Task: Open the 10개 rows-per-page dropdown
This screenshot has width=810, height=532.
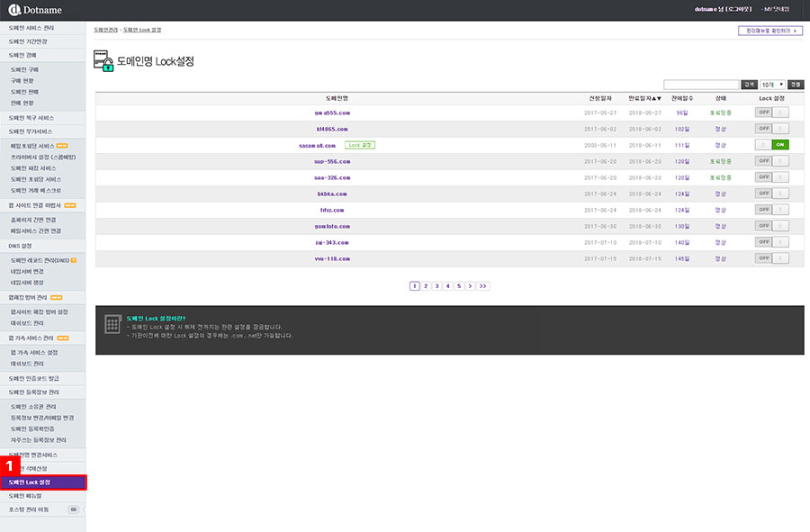Action: pos(773,84)
